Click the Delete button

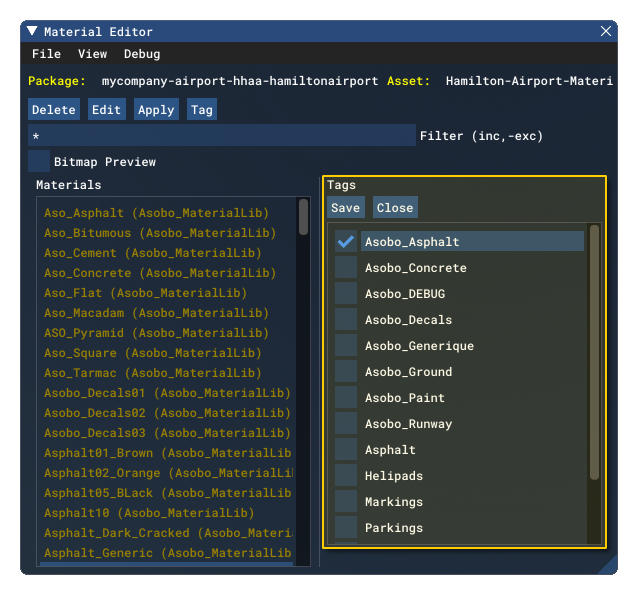pos(54,110)
